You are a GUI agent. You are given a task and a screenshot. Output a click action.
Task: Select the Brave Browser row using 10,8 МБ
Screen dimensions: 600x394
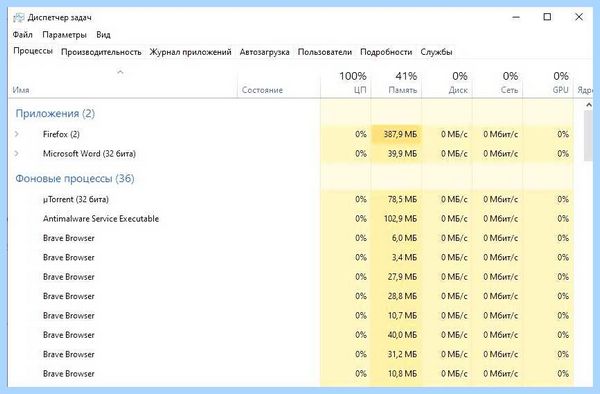tap(291, 374)
